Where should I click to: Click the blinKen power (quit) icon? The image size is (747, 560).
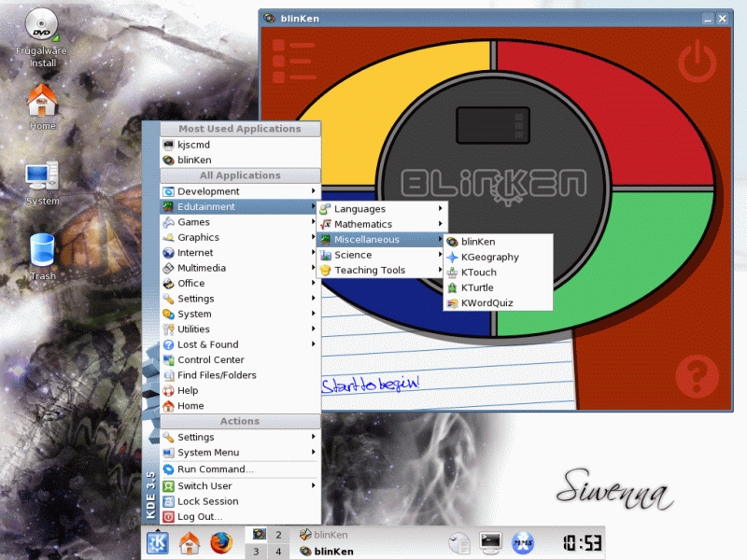[x=697, y=61]
